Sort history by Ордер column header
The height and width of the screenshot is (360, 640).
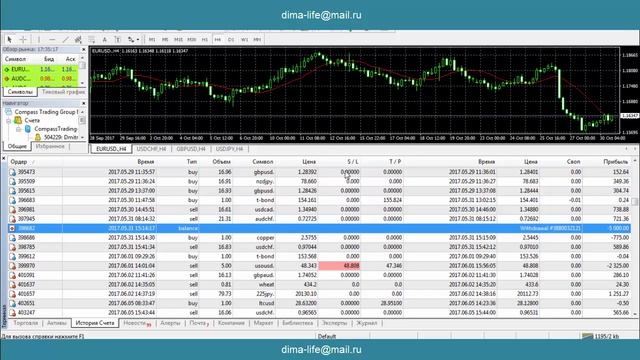pos(19,162)
